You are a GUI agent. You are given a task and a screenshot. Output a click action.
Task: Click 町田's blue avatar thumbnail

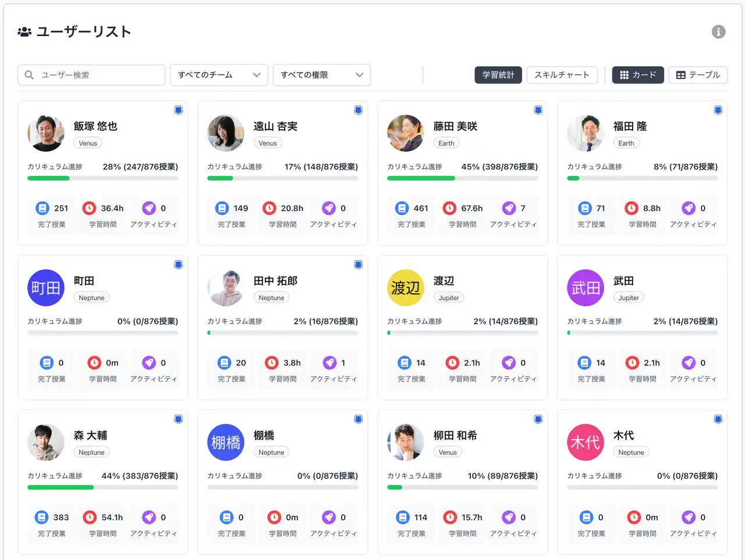(x=46, y=288)
